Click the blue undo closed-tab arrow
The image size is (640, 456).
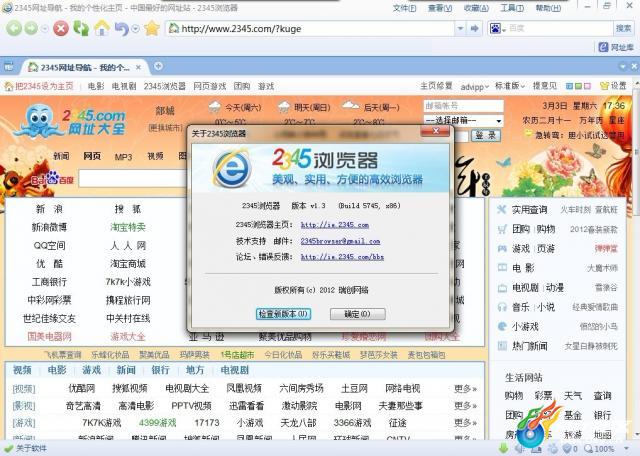(122, 29)
